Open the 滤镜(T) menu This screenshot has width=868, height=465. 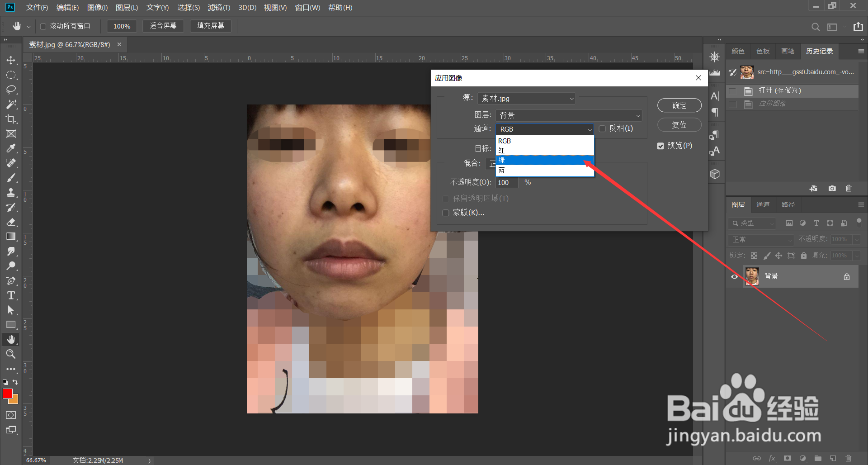coord(219,8)
